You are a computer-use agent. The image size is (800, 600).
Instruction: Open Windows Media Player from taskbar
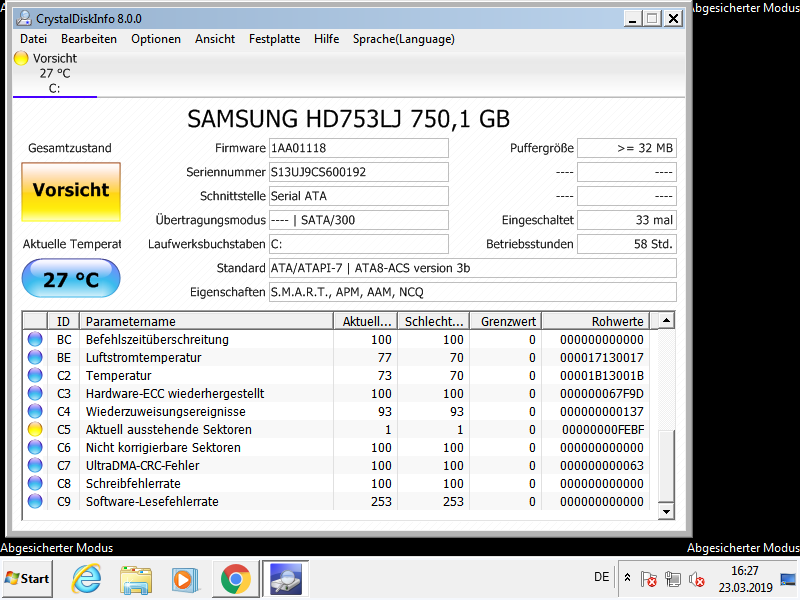(185, 580)
